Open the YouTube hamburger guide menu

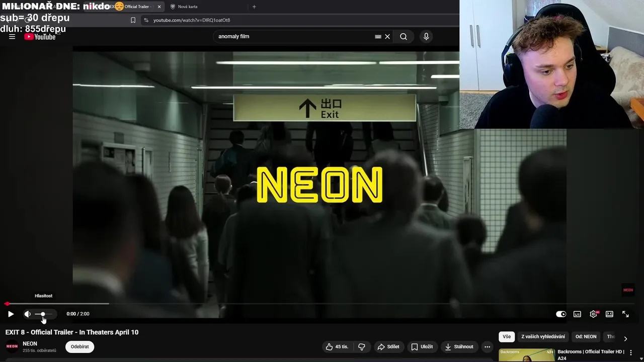pyautogui.click(x=12, y=37)
